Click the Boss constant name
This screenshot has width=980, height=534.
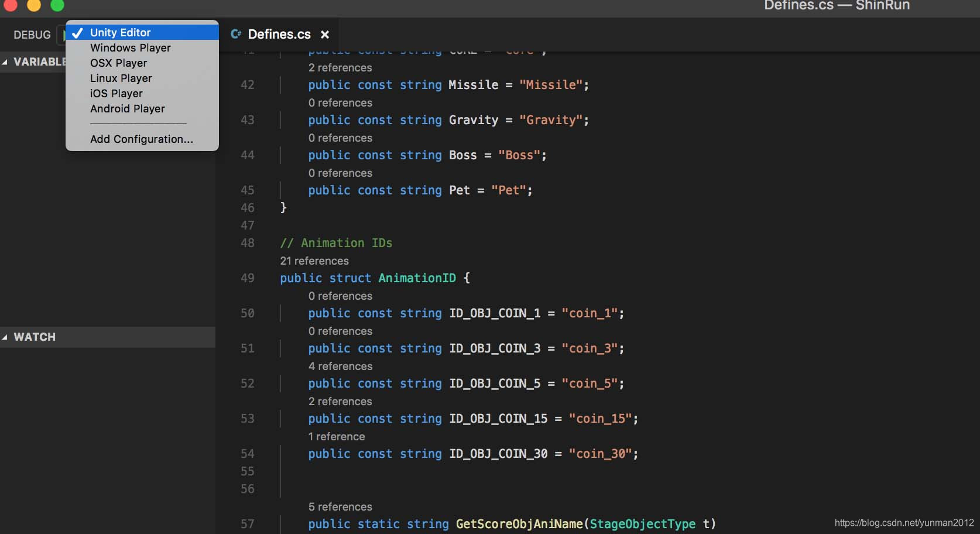coord(463,155)
